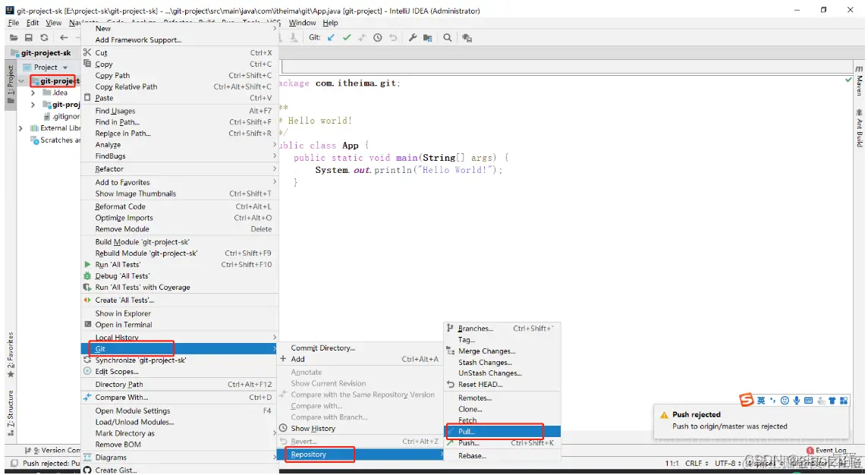Choose Commit Directory... in Git submenu
The height and width of the screenshot is (475, 868).
tap(360, 348)
